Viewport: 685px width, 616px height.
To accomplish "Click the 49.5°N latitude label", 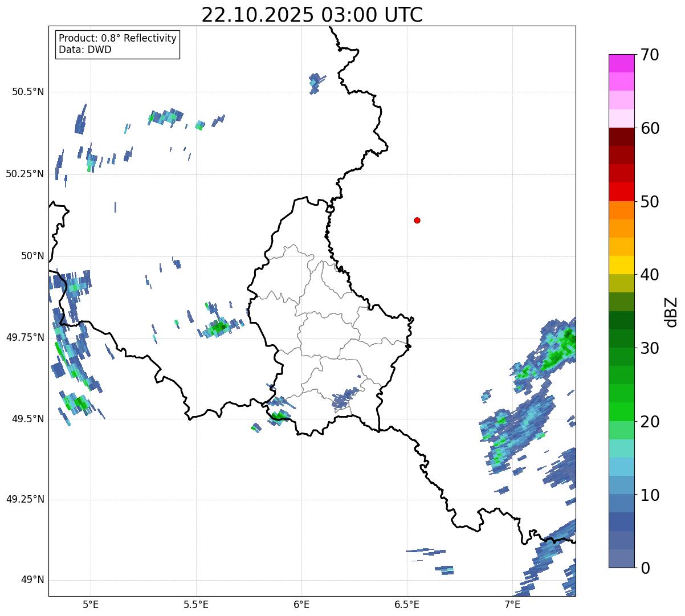I will click(x=28, y=419).
